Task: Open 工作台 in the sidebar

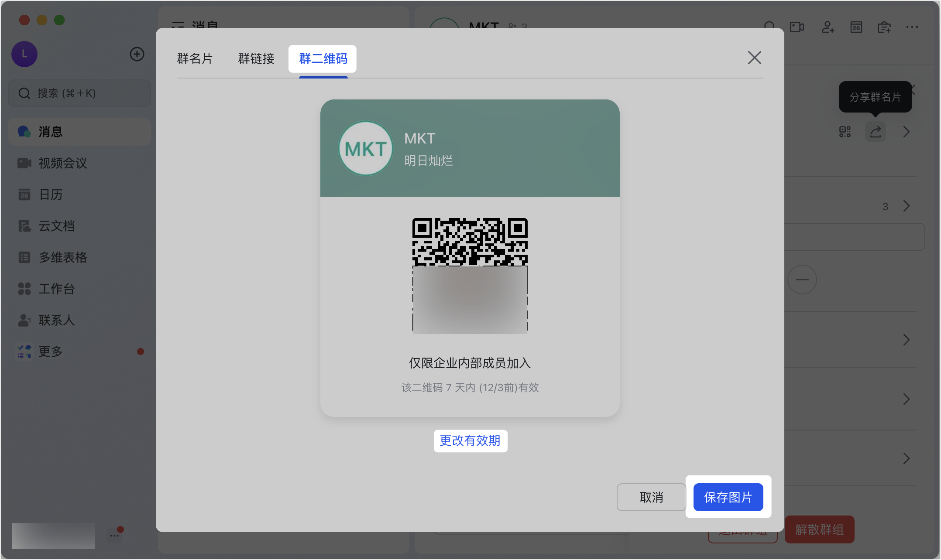Action: pos(79,289)
